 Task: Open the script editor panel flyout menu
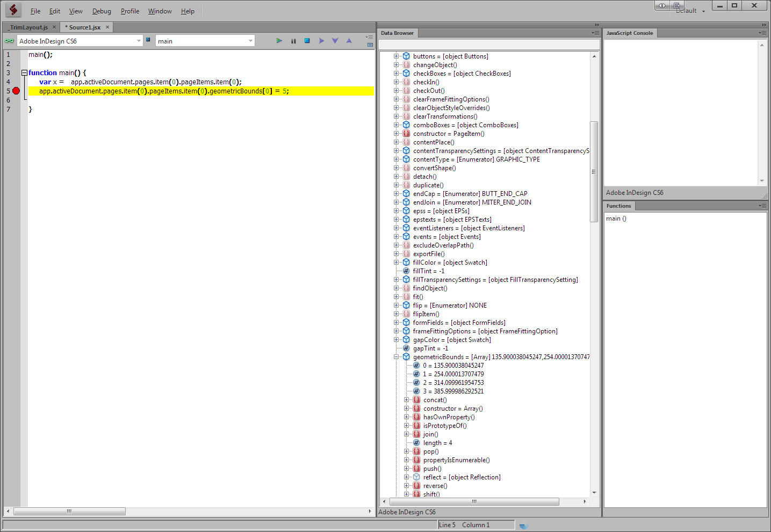click(x=370, y=37)
